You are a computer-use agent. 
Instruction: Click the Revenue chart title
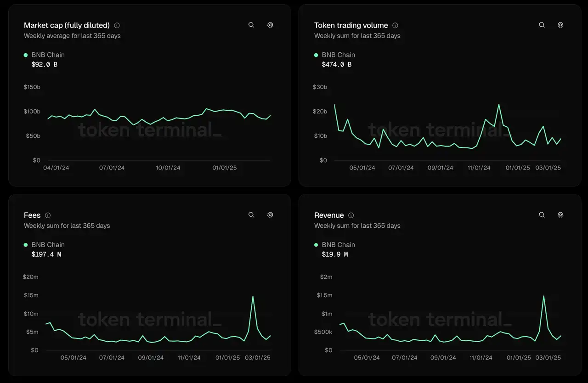tap(329, 215)
